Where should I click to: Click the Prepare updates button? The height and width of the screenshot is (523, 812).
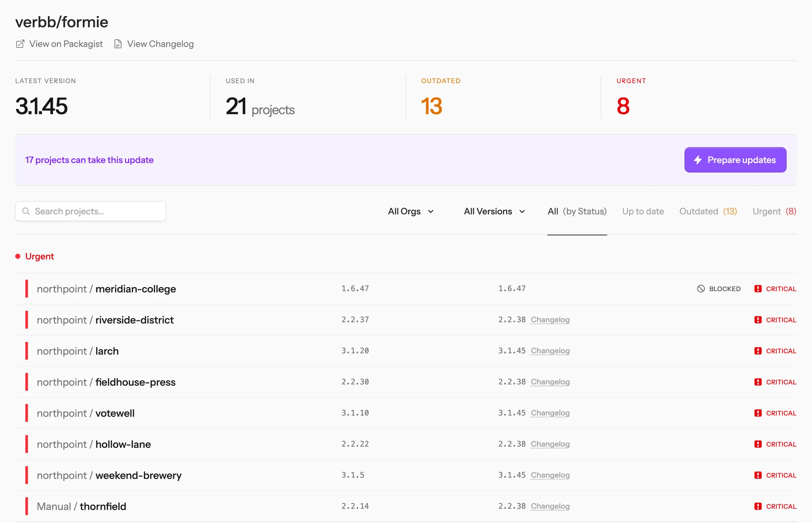(x=735, y=160)
